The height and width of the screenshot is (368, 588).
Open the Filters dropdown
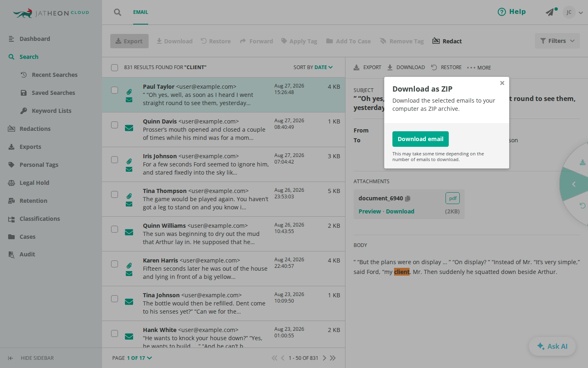pyautogui.click(x=557, y=41)
